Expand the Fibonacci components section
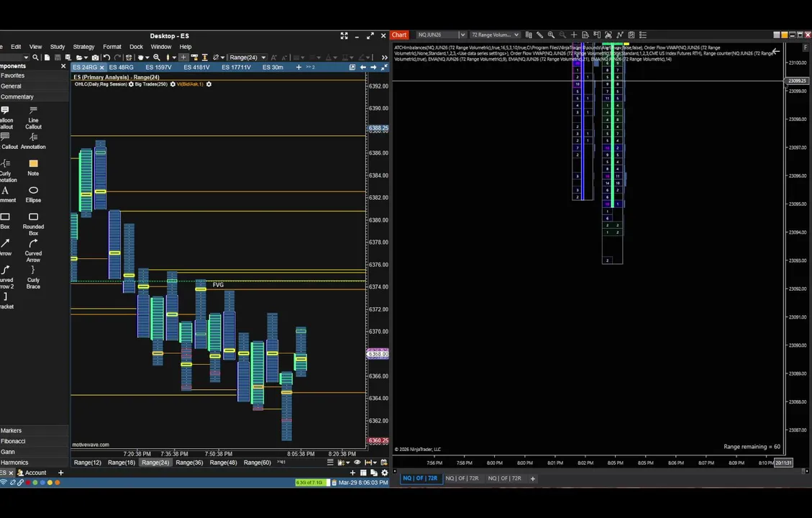Image resolution: width=812 pixels, height=518 pixels. (x=35, y=441)
